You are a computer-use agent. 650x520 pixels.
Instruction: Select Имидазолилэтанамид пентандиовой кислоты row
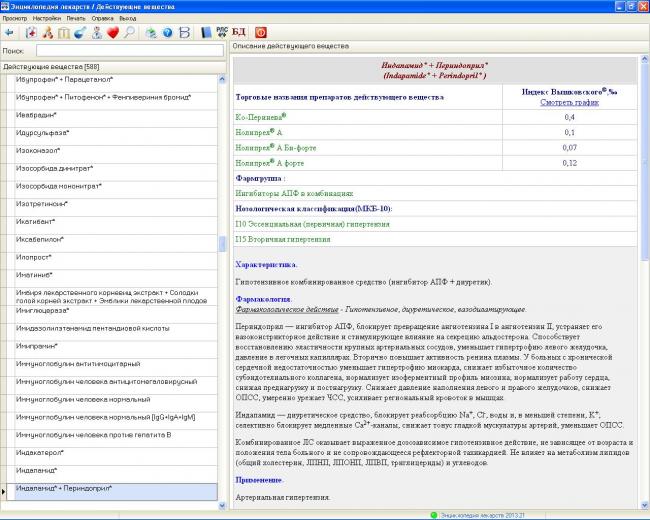(116, 333)
